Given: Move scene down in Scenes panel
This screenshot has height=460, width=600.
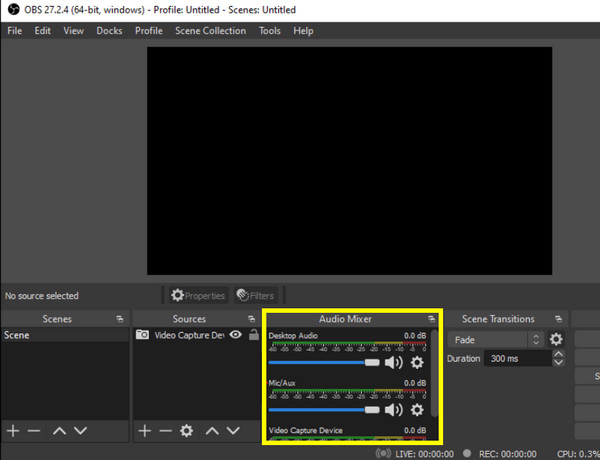Looking at the screenshot, I should (80, 431).
